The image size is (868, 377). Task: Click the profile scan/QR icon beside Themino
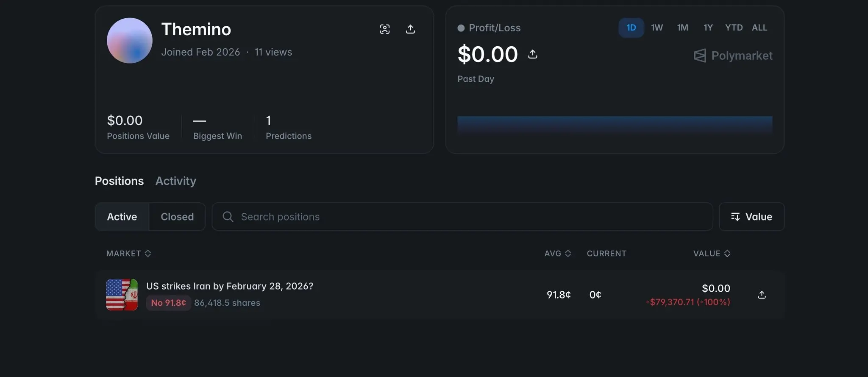(384, 29)
